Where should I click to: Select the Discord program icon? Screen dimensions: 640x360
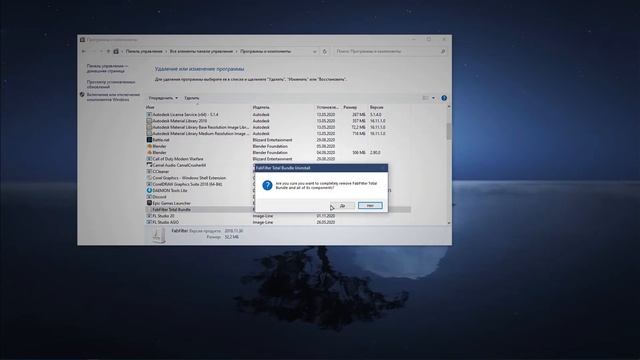149,197
